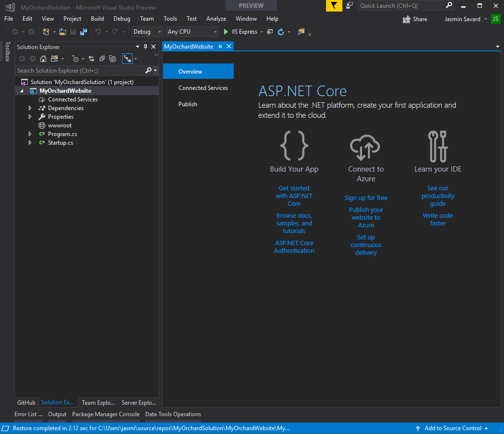Click the Connect to Azure cloud icon
The height and width of the screenshot is (434, 504).
(365, 147)
